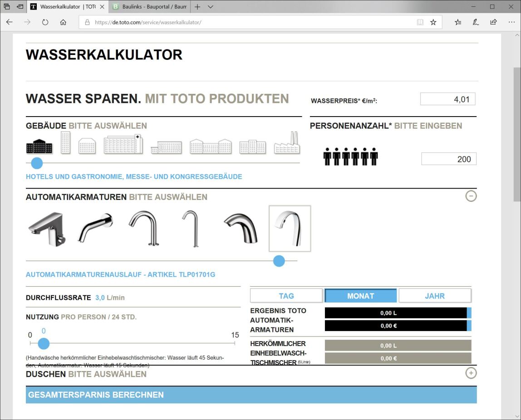The height and width of the screenshot is (420, 521).
Task: Click the faucet selection slider handle
Action: pos(279,261)
